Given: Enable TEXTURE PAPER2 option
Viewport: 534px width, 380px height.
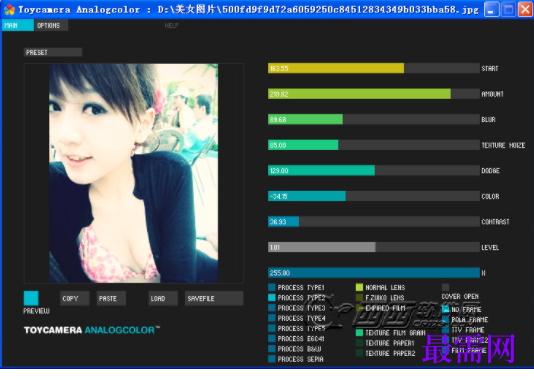Looking at the screenshot, I should coord(386,353).
